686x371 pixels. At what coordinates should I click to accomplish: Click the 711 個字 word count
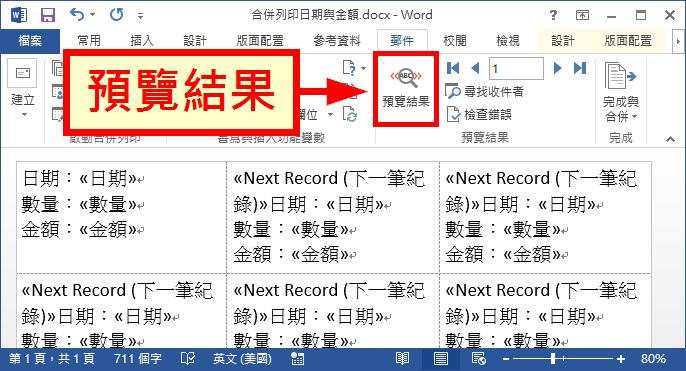click(x=138, y=359)
